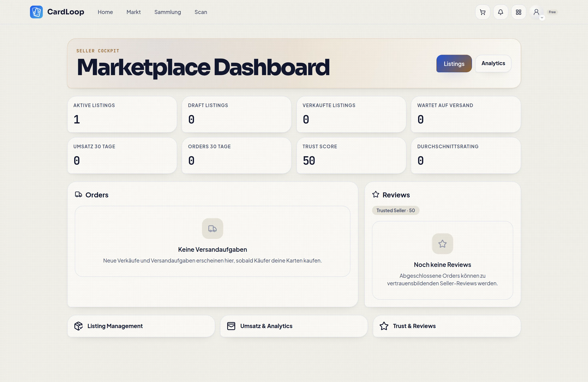
Task: Click the Keine Versandaufgaben heading
Action: [x=212, y=250]
